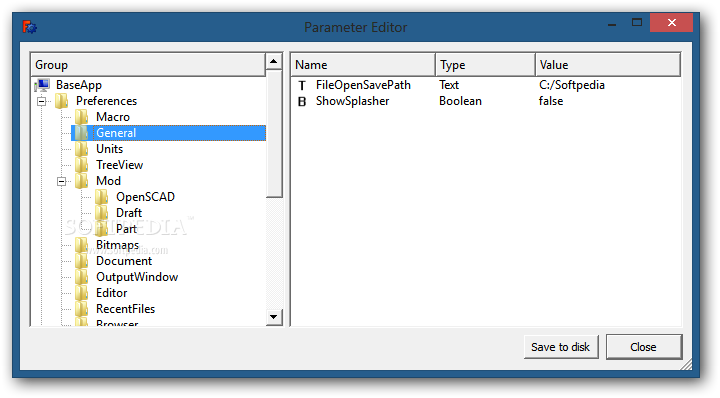The height and width of the screenshot is (398, 720).
Task: Click the Boolean type cell
Action: (460, 101)
